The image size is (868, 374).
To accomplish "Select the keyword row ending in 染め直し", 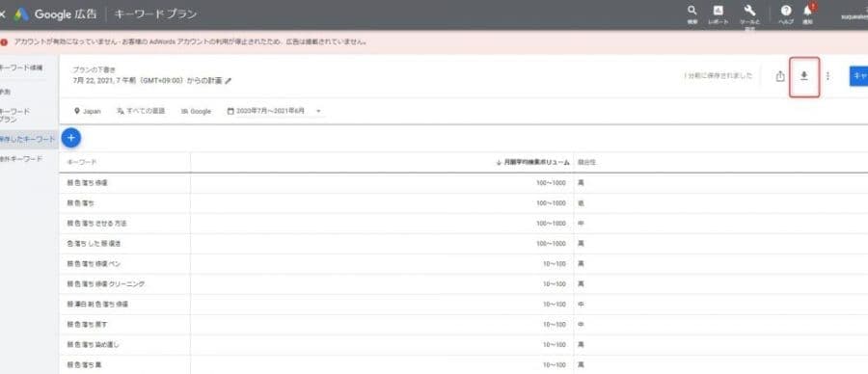I will [463, 345].
